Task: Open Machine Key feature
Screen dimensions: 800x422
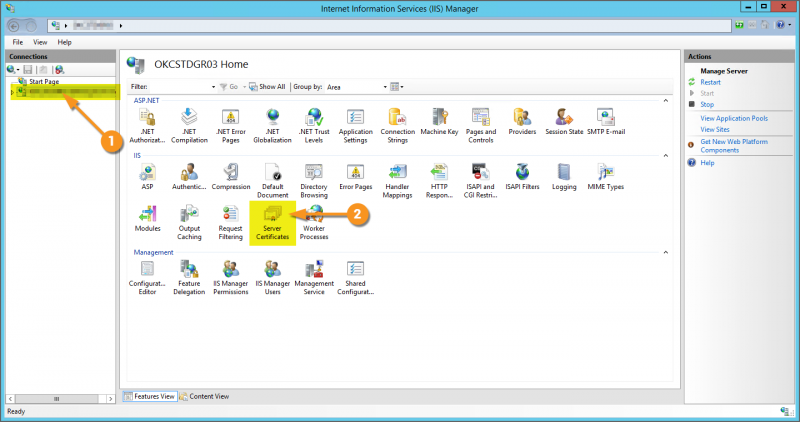Action: [439, 121]
